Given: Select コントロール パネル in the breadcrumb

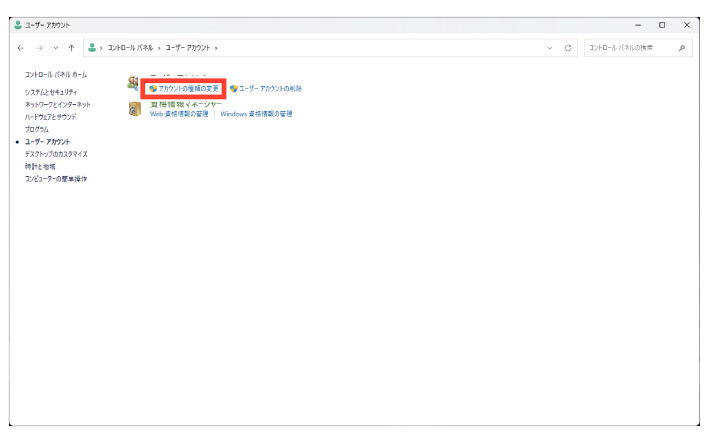Looking at the screenshot, I should tap(130, 48).
